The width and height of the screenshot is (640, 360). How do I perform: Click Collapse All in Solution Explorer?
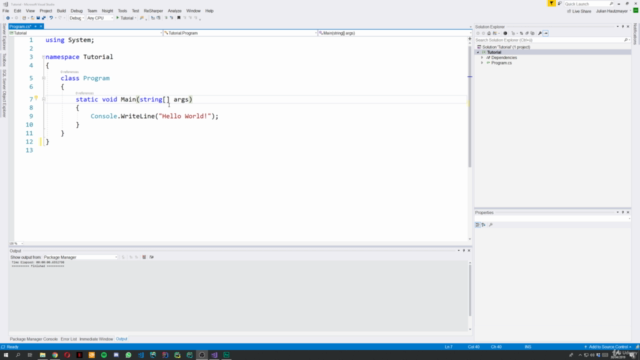[x=527, y=33]
